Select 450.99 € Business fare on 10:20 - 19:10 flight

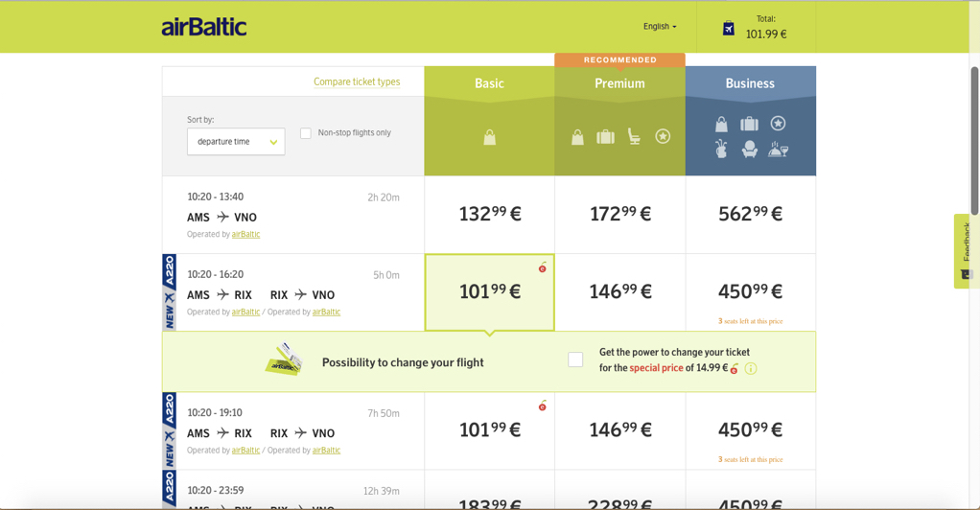pyautogui.click(x=750, y=430)
